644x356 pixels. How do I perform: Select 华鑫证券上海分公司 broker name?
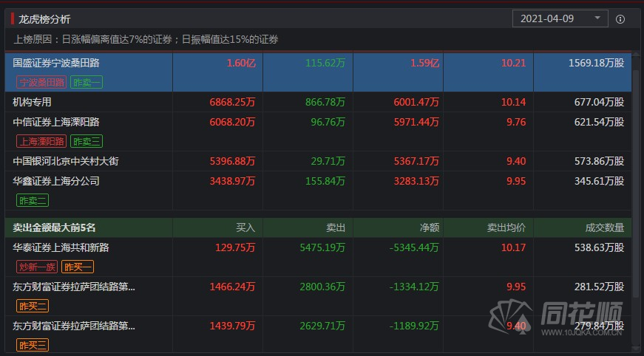click(x=56, y=181)
